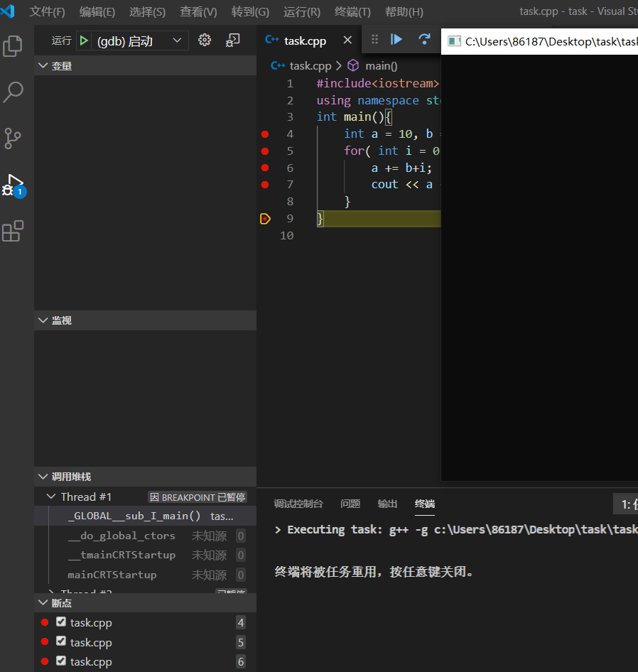Image resolution: width=638 pixels, height=672 pixels.
Task: Open the 编辑(E) menu
Action: tap(97, 11)
